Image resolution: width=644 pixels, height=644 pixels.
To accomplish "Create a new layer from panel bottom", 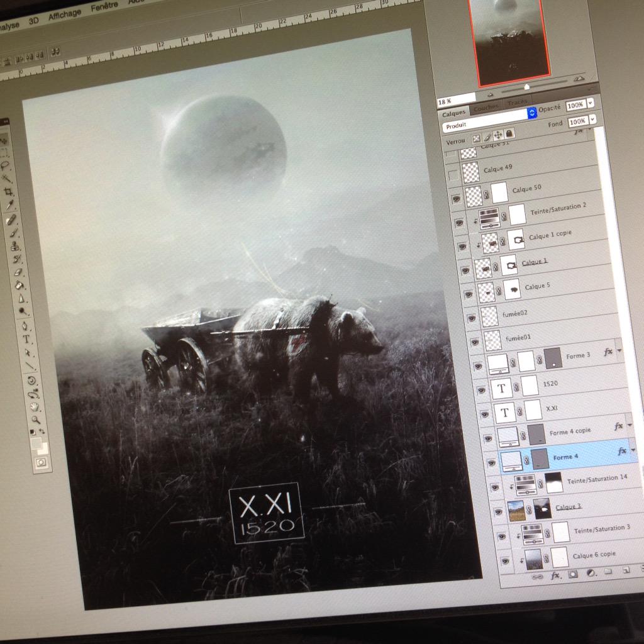I will (626, 570).
